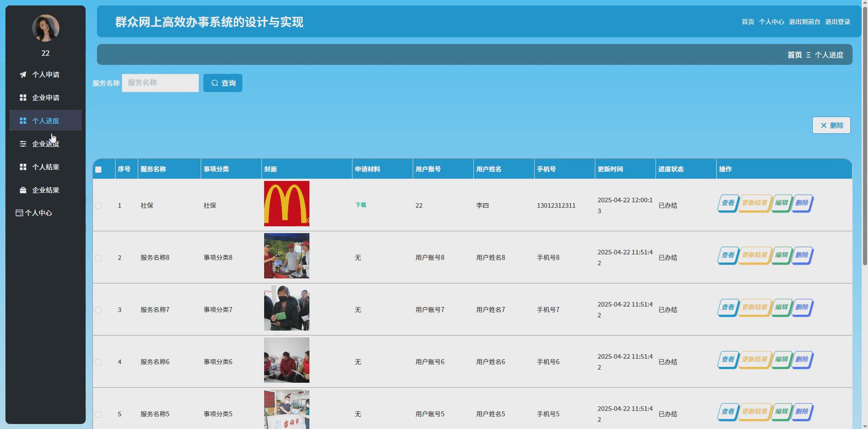Click the page vertical scrollbar thumb
This screenshot has width=868, height=429.
tap(865, 135)
